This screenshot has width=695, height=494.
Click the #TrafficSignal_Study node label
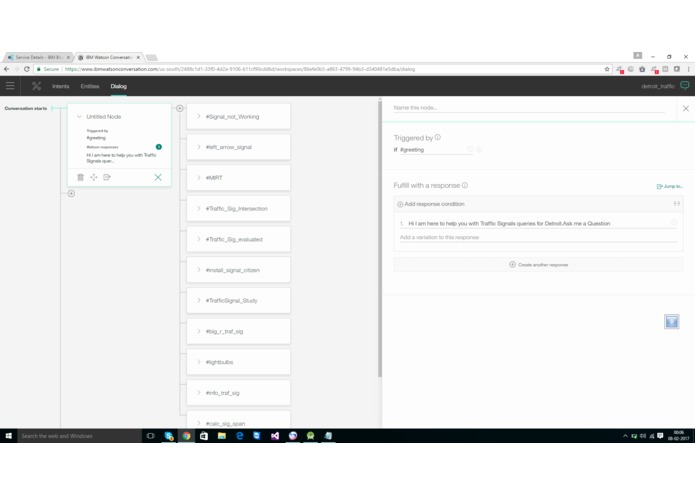pos(231,300)
